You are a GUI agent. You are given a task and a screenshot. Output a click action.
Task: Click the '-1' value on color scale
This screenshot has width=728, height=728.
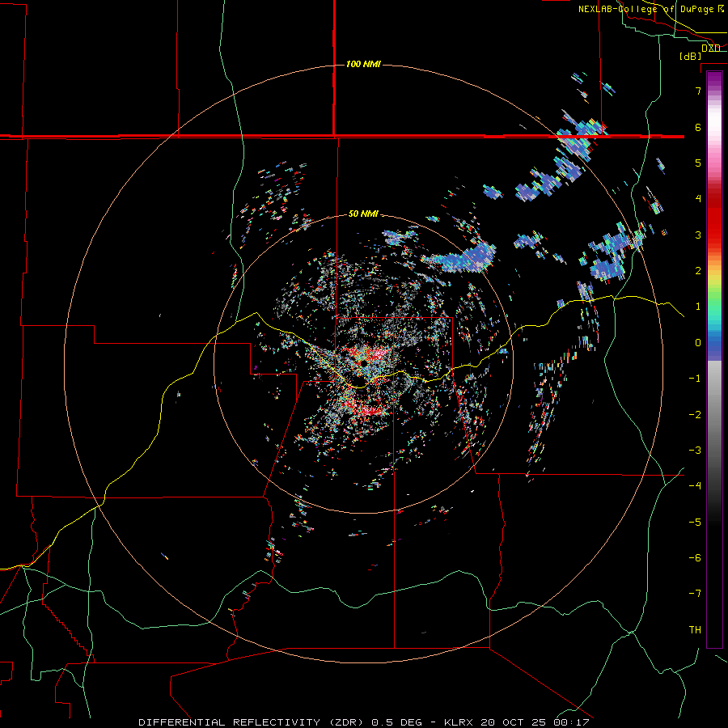click(695, 379)
